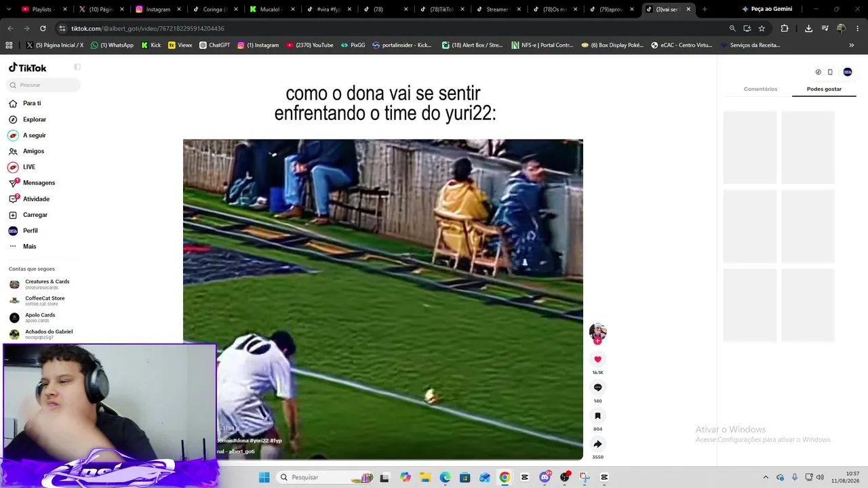Open Mensagens in the sidebar

pos(39,183)
